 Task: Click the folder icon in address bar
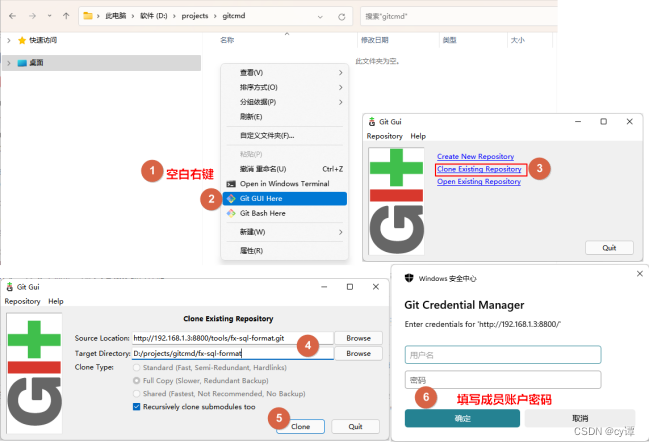[x=88, y=16]
